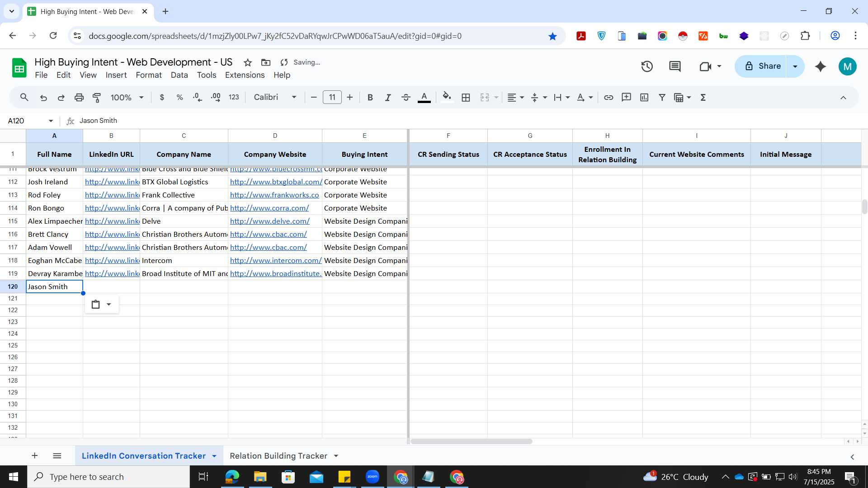Show all sheets list
Viewport: 868px width, 488px height.
57,455
